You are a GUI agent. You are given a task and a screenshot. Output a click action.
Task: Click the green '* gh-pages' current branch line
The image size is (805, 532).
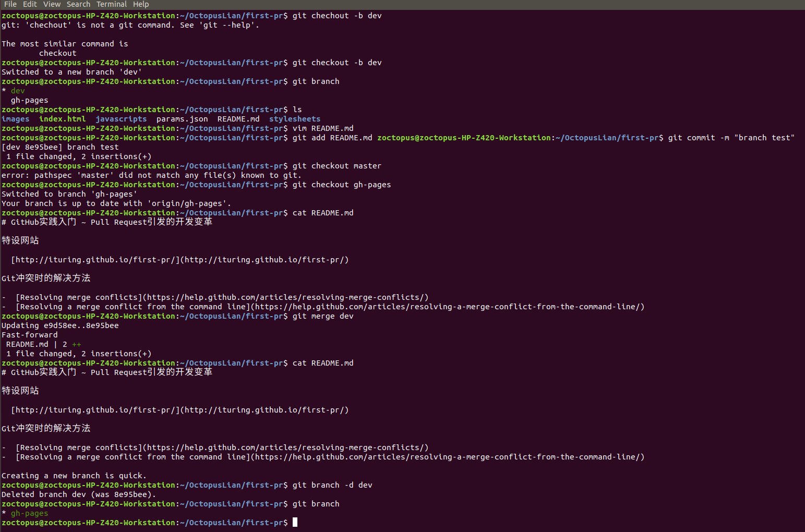click(x=25, y=513)
